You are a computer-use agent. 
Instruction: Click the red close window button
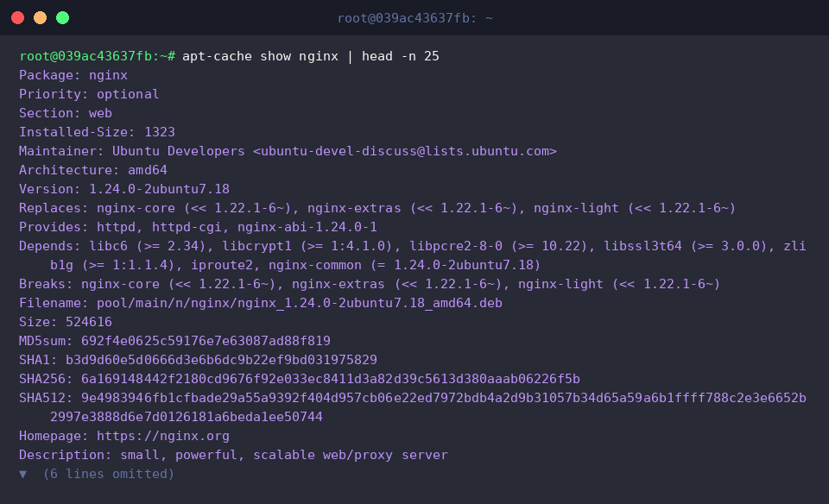pos(17,18)
